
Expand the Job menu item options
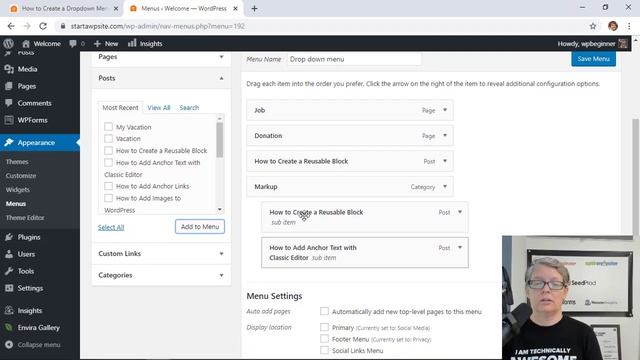pos(445,110)
